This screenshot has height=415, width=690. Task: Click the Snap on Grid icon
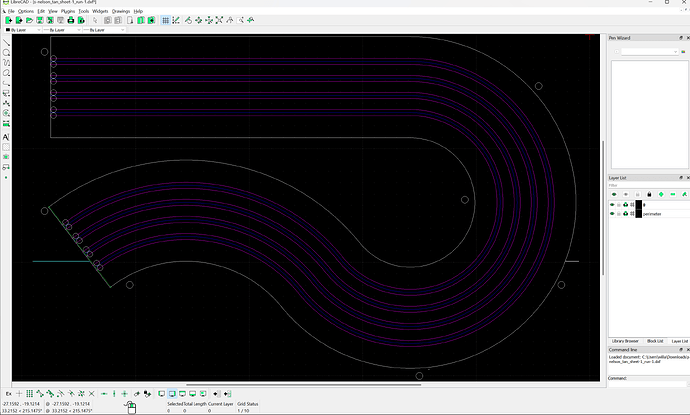(x=29, y=394)
